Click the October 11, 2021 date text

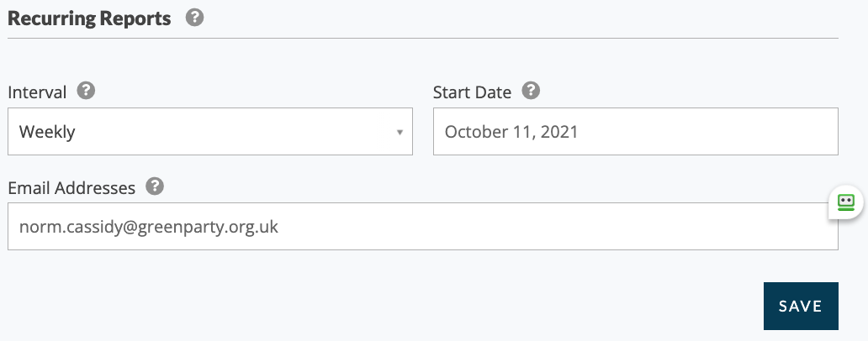511,132
